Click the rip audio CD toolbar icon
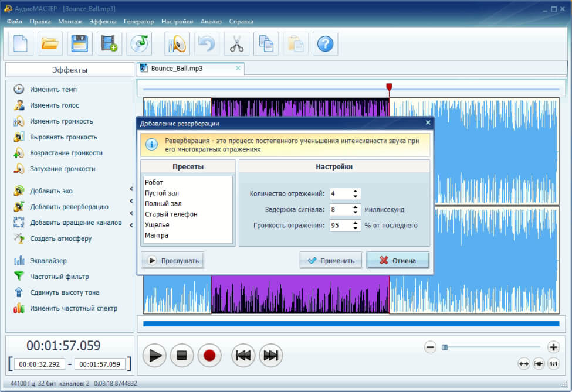The image size is (572, 392). pos(139,44)
